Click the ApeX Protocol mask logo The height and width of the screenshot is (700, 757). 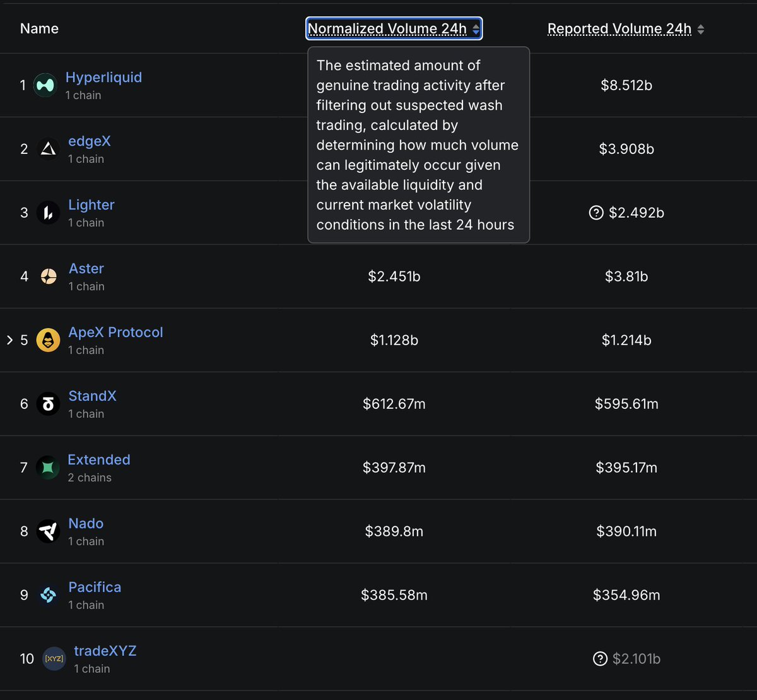pyautogui.click(x=48, y=340)
